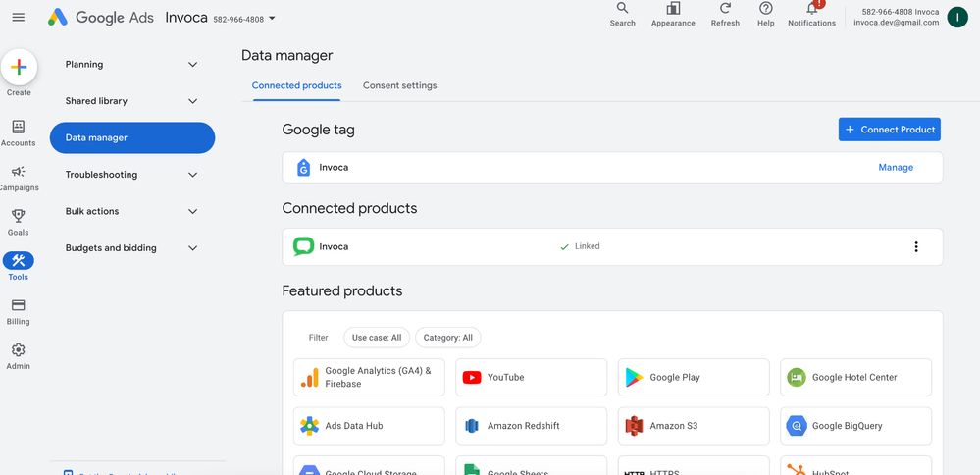Expand the Bulk actions section
This screenshot has height=475, width=980.
[131, 211]
